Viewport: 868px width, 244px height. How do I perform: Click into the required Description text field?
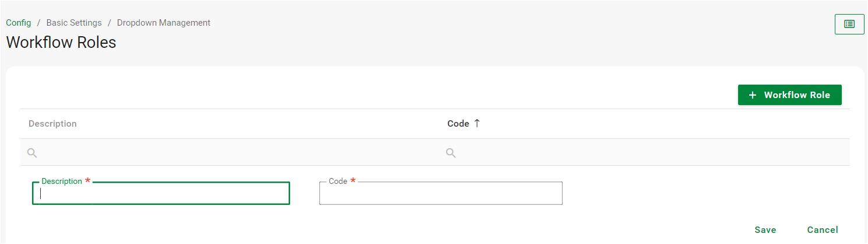pos(161,194)
